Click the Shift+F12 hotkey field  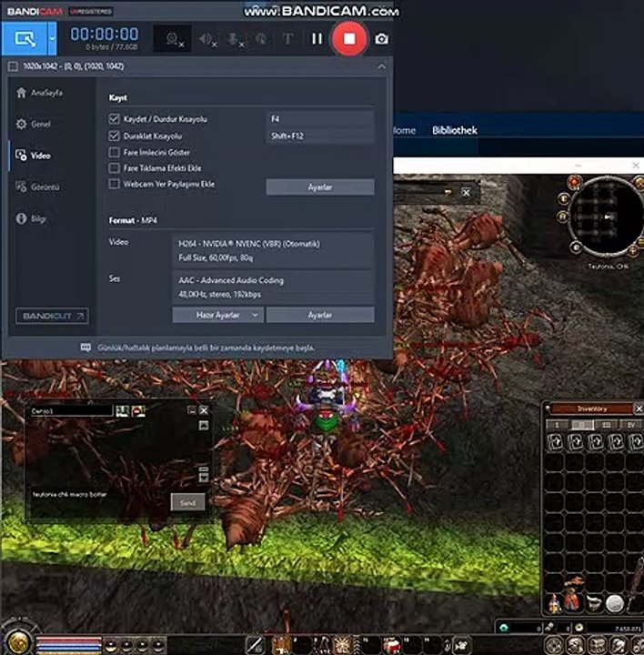(320, 136)
